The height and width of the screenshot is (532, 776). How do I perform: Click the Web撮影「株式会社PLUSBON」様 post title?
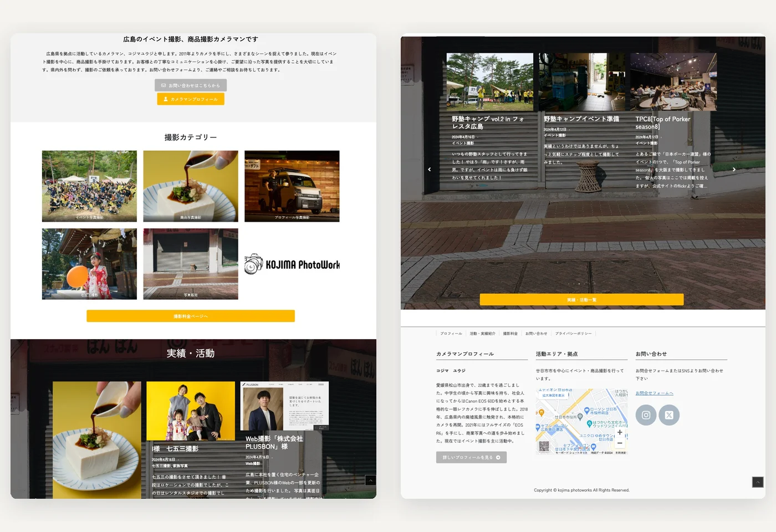tap(274, 442)
